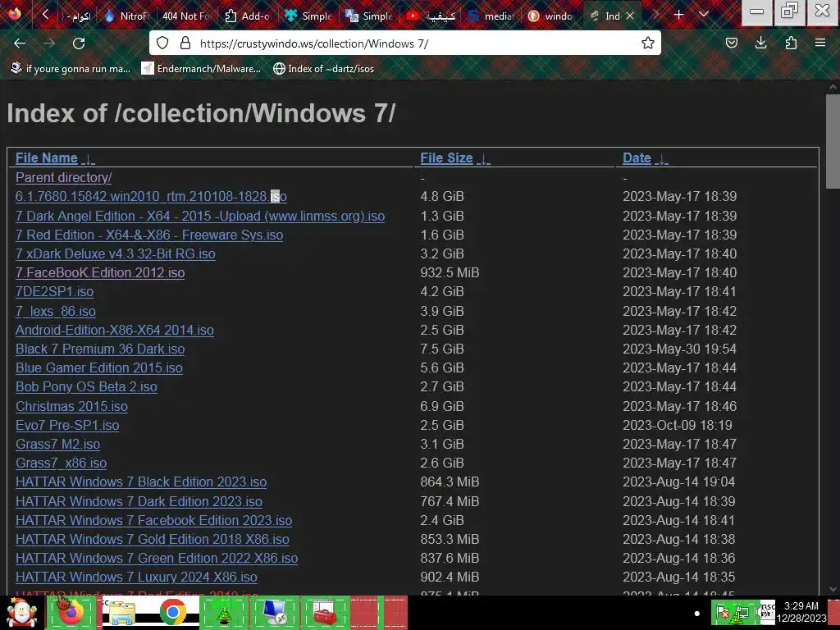840x630 pixels.
Task: Open HATTAR Windows 7 Luxury 2024 X86.iso
Action: [136, 577]
